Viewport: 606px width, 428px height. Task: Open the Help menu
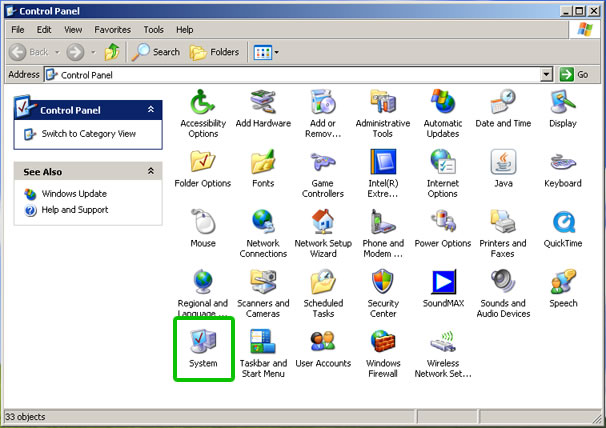point(184,30)
